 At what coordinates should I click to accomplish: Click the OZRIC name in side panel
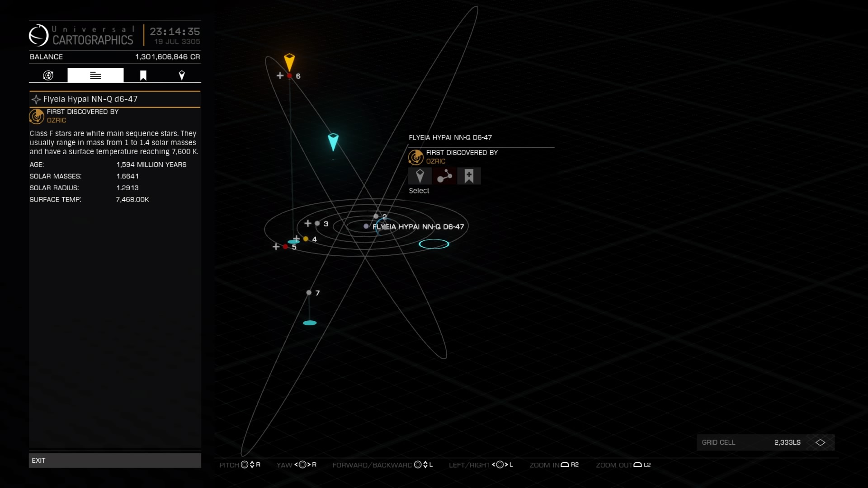[57, 120]
